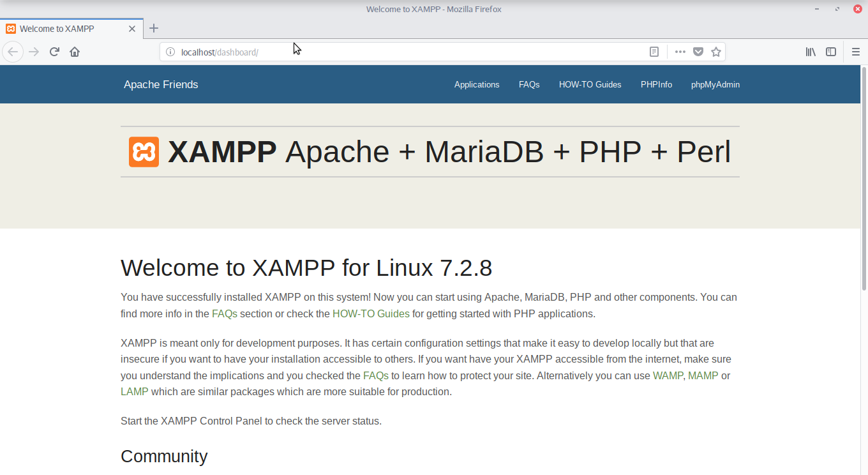Go back using the back arrow

click(13, 52)
